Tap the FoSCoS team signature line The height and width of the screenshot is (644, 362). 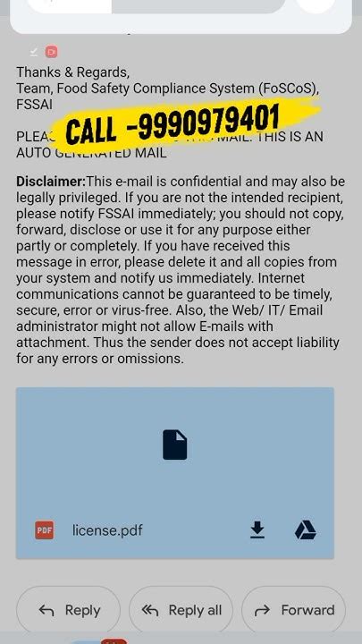tap(167, 89)
